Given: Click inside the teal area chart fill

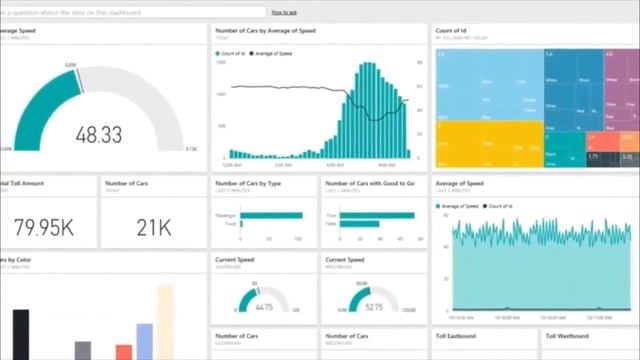Looking at the screenshot, I should (x=541, y=273).
